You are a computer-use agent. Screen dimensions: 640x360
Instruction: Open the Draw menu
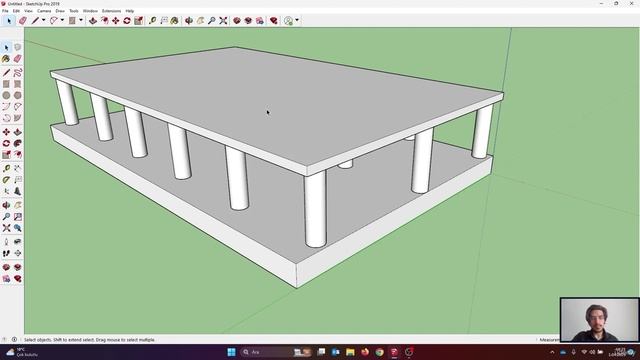point(60,11)
